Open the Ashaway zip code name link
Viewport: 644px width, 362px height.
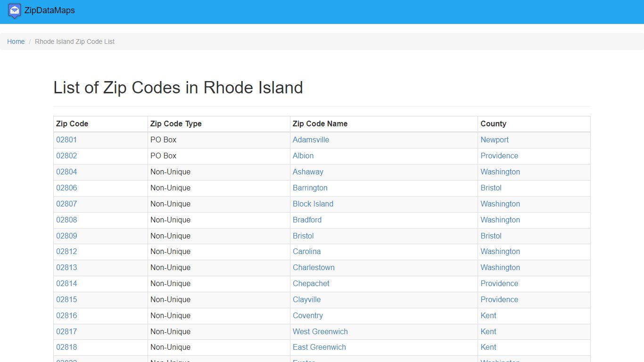click(308, 172)
